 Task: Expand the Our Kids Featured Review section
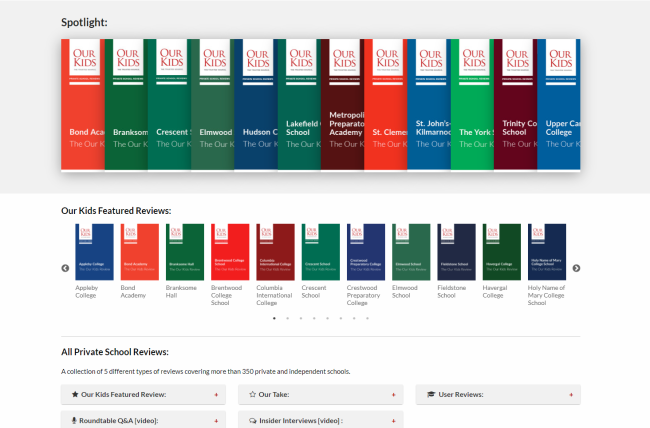coord(143,394)
